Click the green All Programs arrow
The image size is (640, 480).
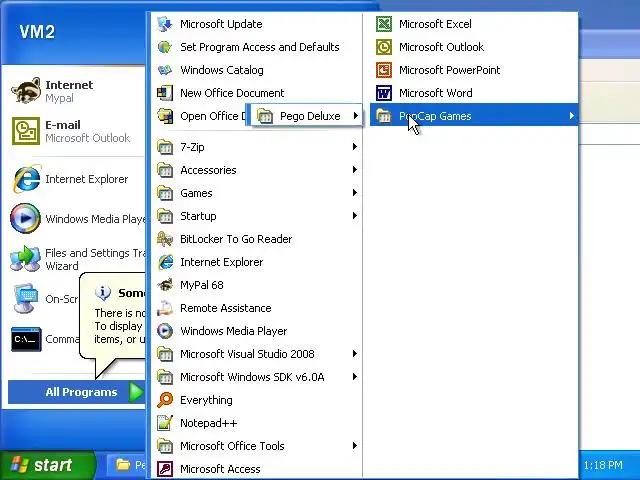click(136, 392)
